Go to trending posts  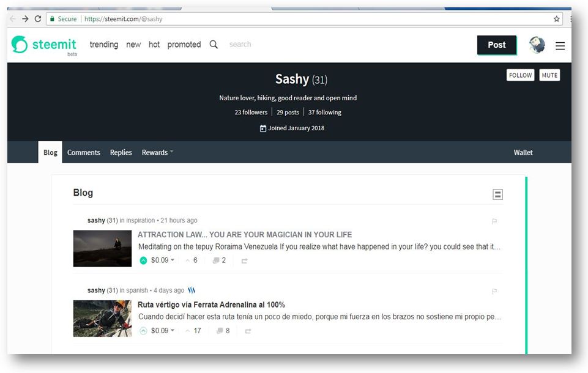pos(104,45)
